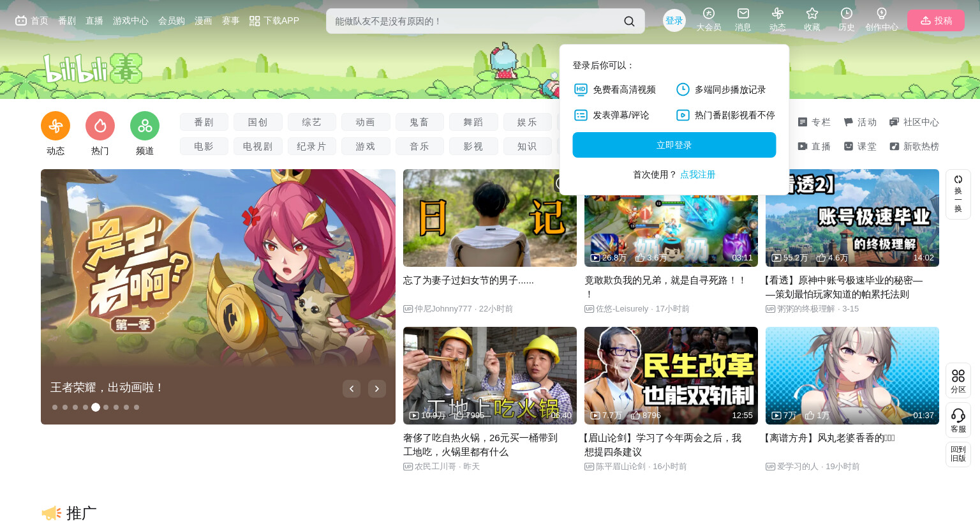Select the 电视剧 category tag
Screen dimensions: 980x526
tap(258, 146)
